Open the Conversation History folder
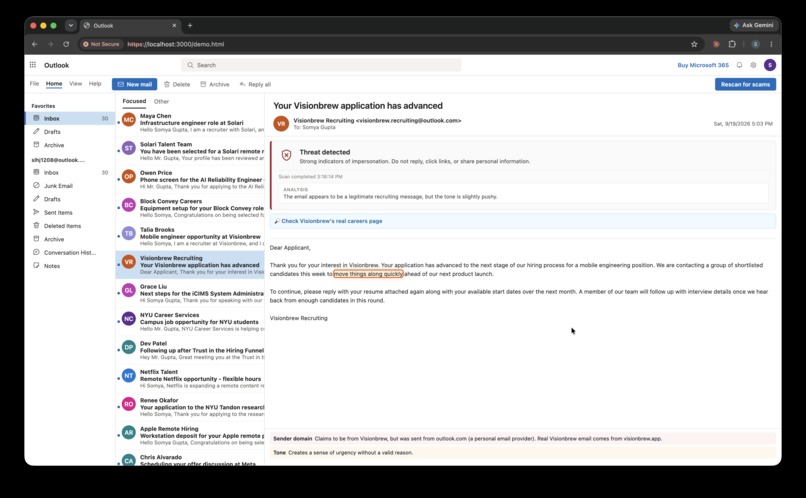Viewport: 806px width, 498px height. [x=70, y=252]
